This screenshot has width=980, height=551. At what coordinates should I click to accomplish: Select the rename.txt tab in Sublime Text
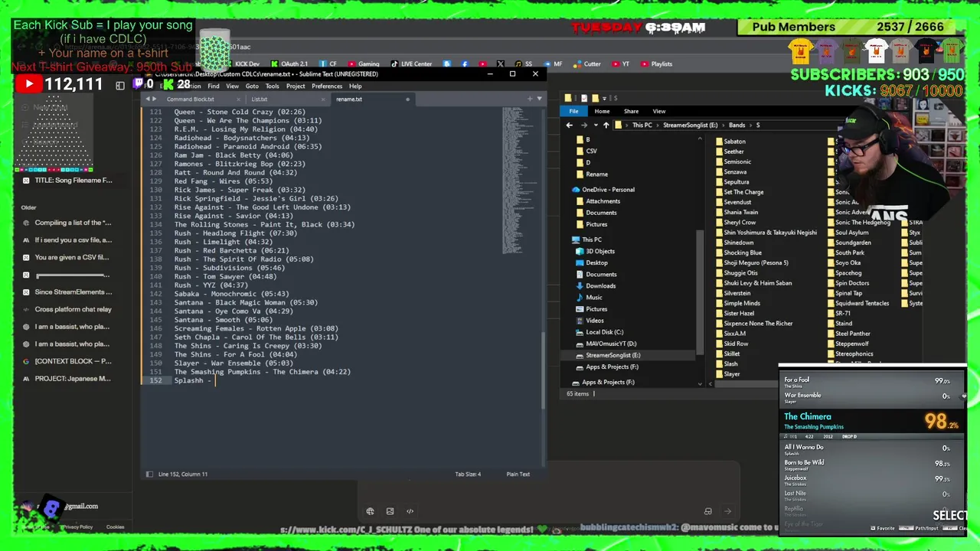point(349,99)
